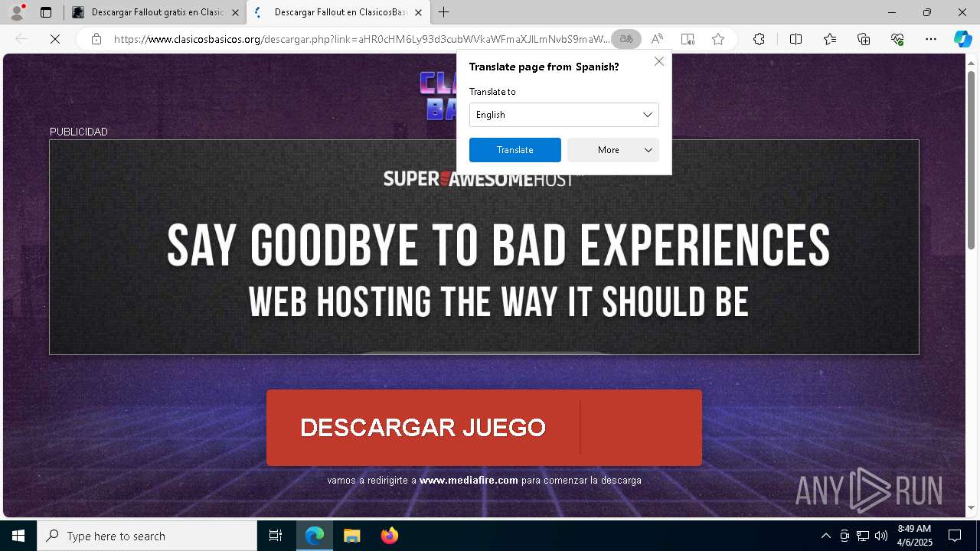
Task: Open the Windows Start menu
Action: click(18, 536)
